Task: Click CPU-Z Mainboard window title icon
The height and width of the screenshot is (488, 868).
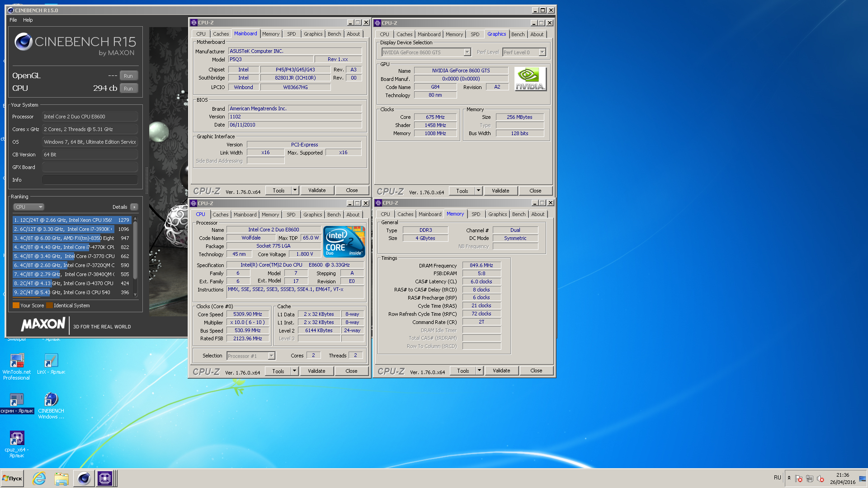Action: click(x=194, y=23)
